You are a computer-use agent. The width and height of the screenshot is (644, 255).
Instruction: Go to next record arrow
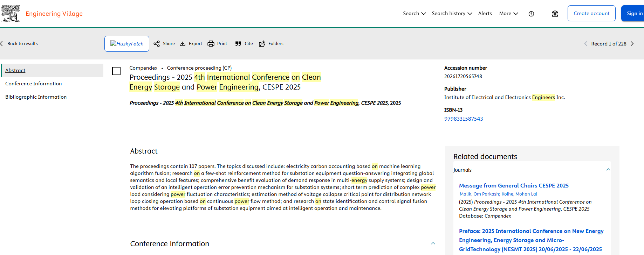tap(632, 44)
